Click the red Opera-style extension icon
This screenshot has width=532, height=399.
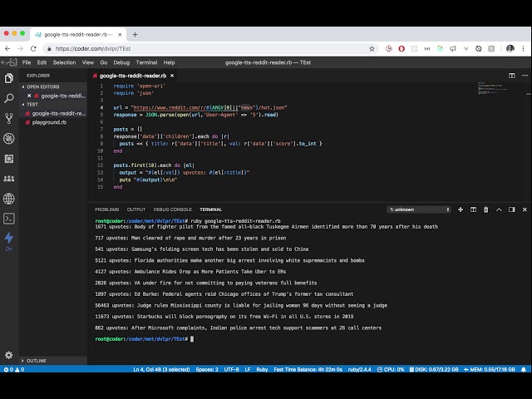click(x=401, y=48)
